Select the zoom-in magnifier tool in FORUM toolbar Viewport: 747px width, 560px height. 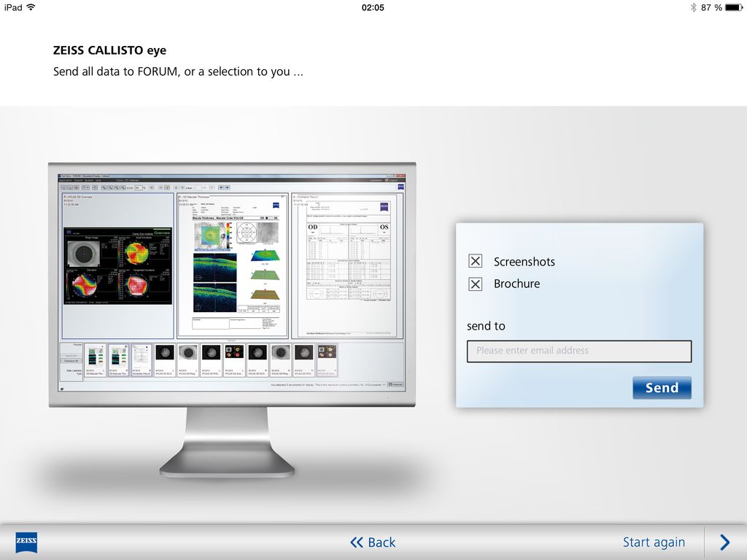click(x=104, y=188)
